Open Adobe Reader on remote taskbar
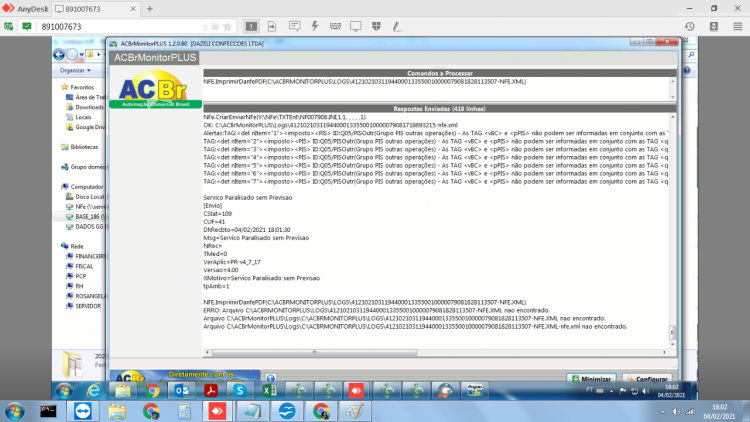Screen dimensions: 750x422 point(211,390)
